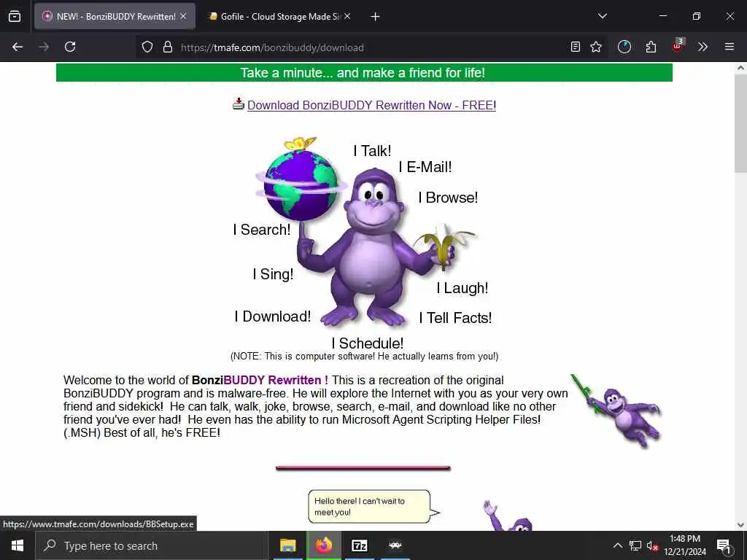The image size is (747, 560).
Task: Click the taskbar Type here to search box
Action: coord(152,545)
